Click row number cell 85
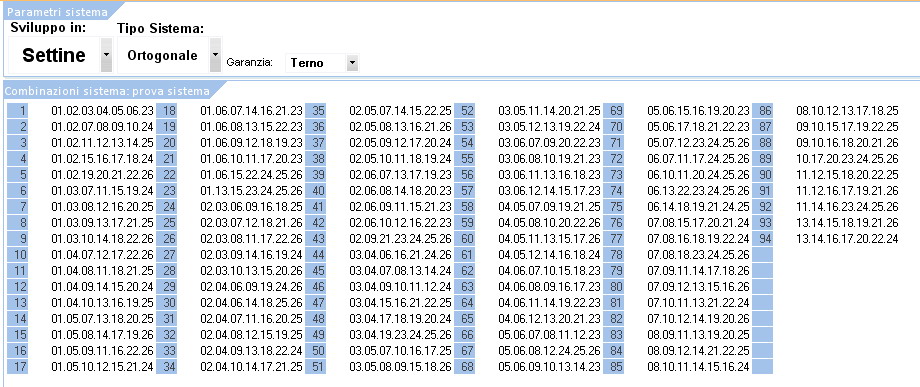Screen dimensions: 920x387 point(614,367)
